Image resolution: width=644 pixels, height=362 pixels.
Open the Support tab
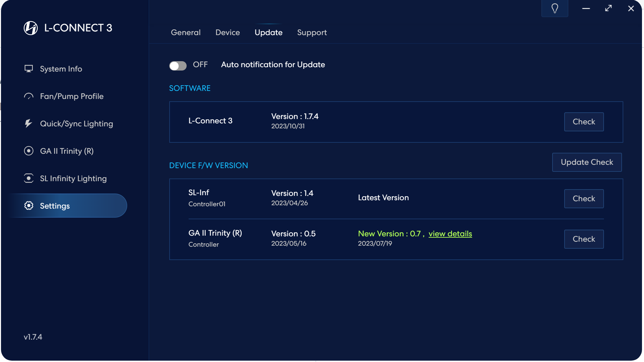click(x=312, y=32)
